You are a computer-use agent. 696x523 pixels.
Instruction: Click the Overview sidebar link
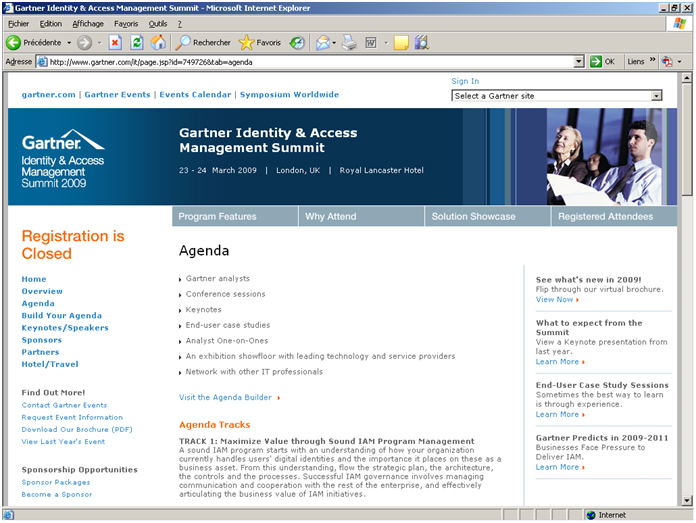[42, 291]
